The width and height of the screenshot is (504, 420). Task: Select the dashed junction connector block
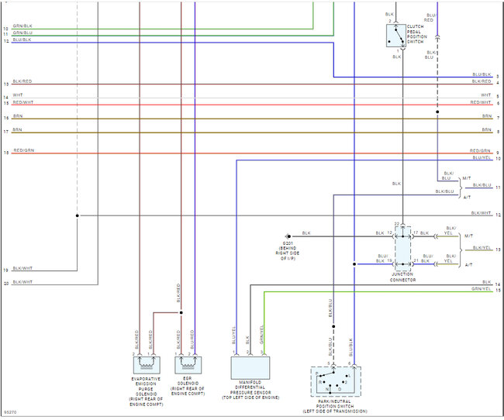402,250
